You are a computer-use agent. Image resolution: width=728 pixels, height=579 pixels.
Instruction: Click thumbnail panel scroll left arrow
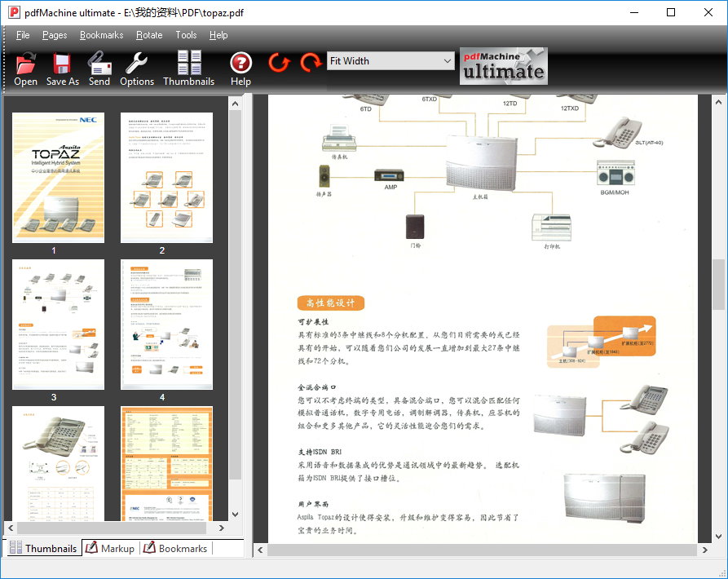click(x=11, y=528)
